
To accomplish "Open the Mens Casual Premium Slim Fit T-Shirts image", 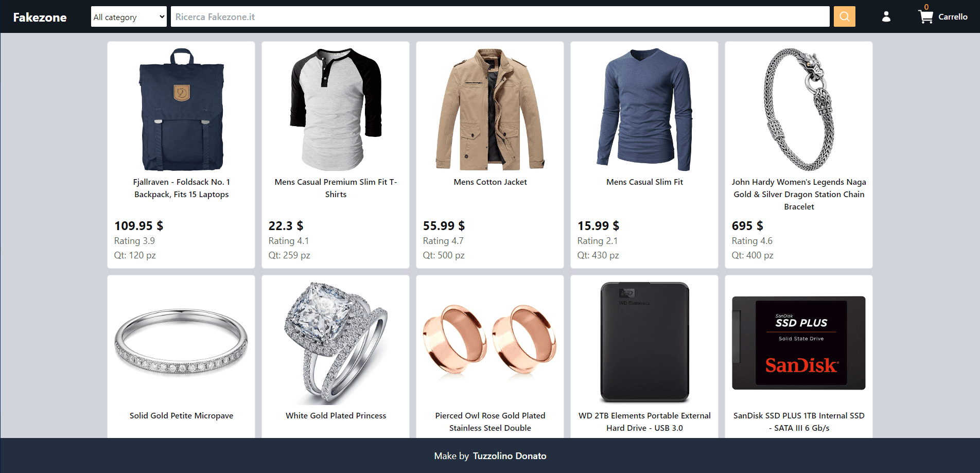I will [x=336, y=110].
